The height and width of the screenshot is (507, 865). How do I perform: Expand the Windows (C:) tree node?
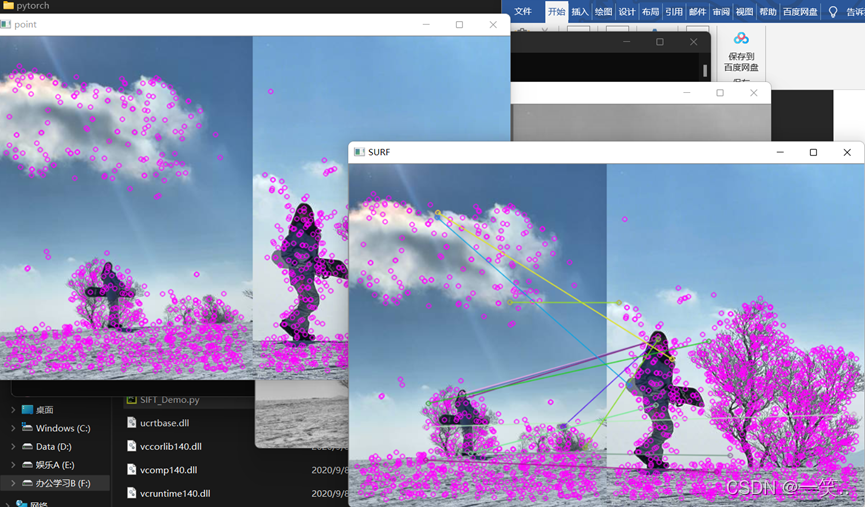coord(13,428)
